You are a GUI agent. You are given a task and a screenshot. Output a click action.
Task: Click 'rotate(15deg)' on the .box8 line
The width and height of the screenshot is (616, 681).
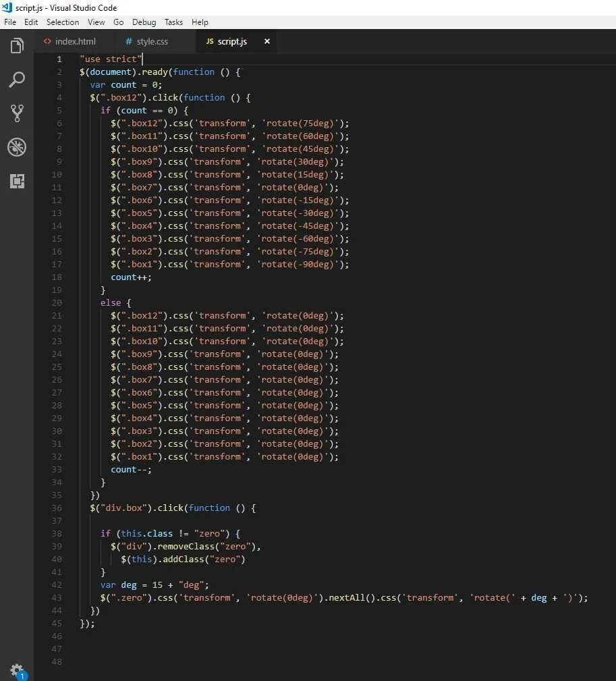coord(295,175)
